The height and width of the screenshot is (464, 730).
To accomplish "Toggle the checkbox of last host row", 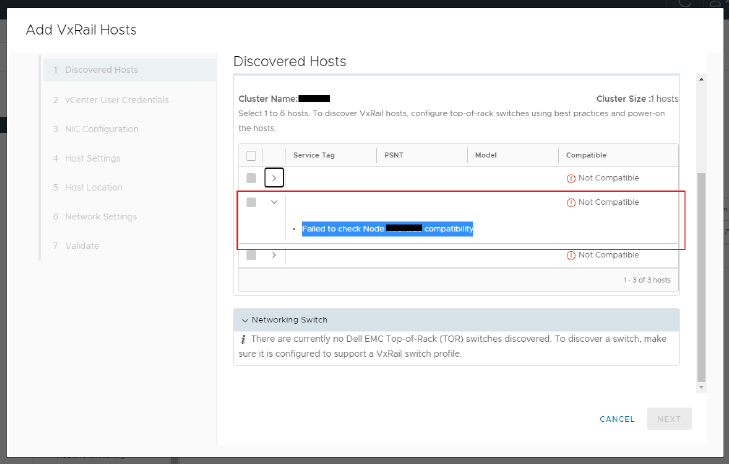I will (251, 255).
